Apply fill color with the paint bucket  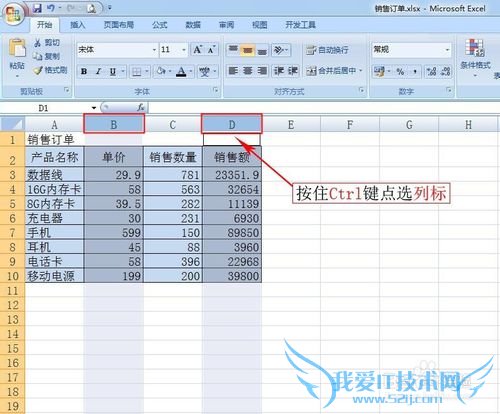coord(161,71)
